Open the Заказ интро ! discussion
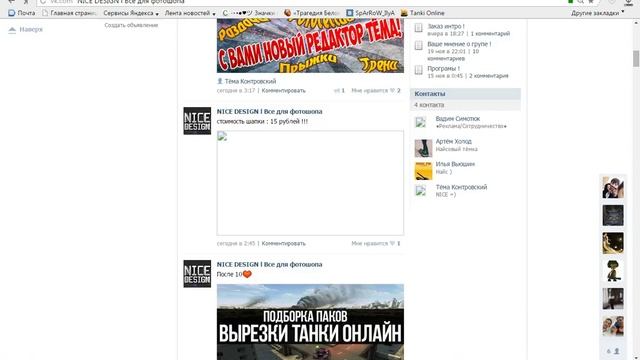This screenshot has height=360, width=640. point(446,26)
